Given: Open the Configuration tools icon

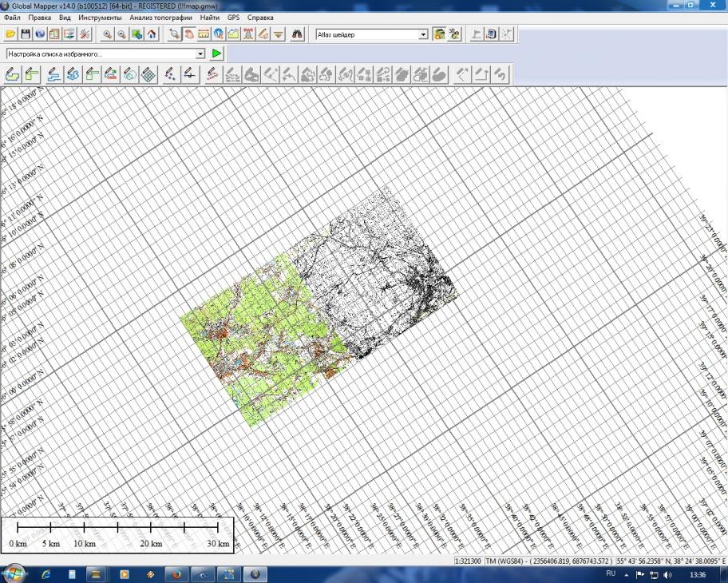Looking at the screenshot, I should point(85,34).
